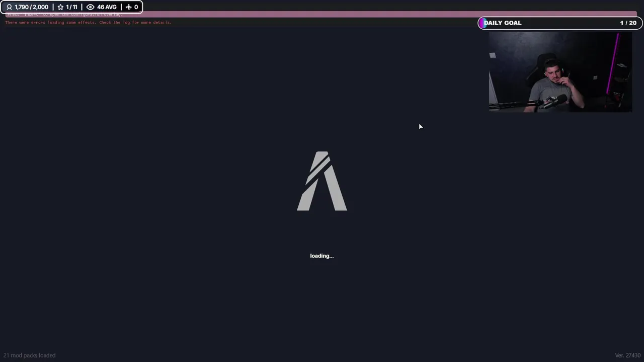Viewport: 644px width, 362px height.
Task: Click the star icon in stream overlay
Action: (60, 7)
